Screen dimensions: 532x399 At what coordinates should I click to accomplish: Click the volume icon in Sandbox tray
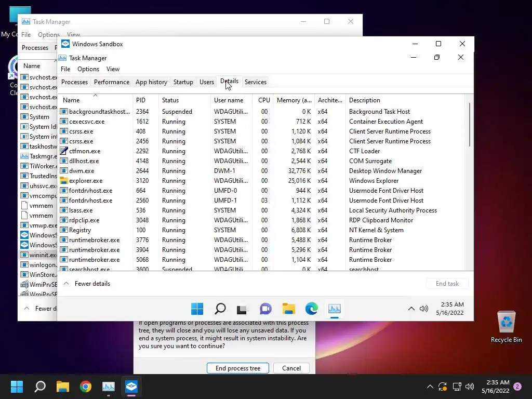pos(424,309)
